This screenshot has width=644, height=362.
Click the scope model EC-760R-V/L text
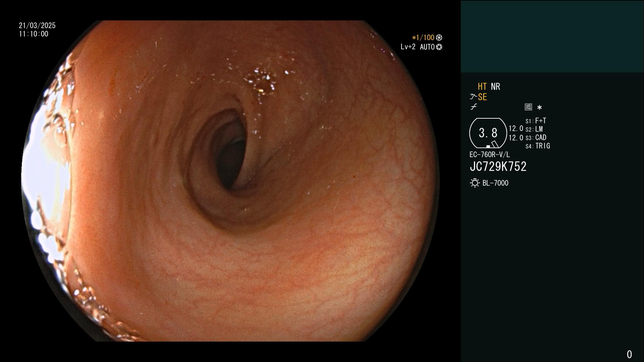click(x=490, y=155)
